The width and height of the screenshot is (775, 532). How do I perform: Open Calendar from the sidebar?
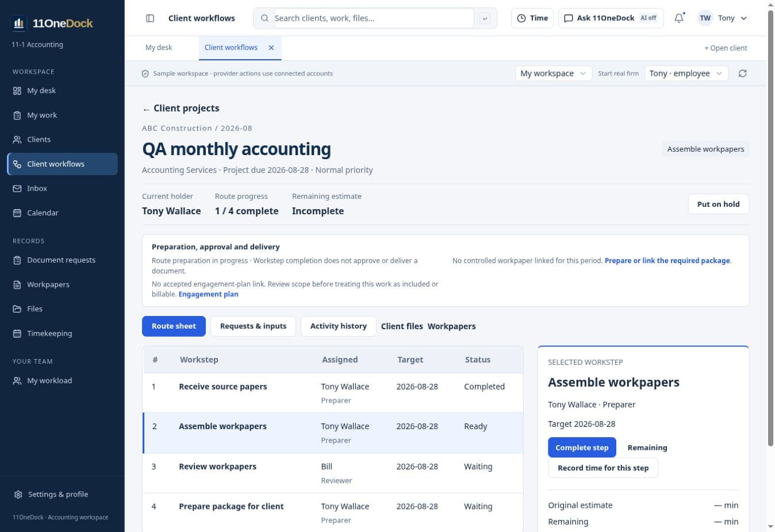[62, 213]
